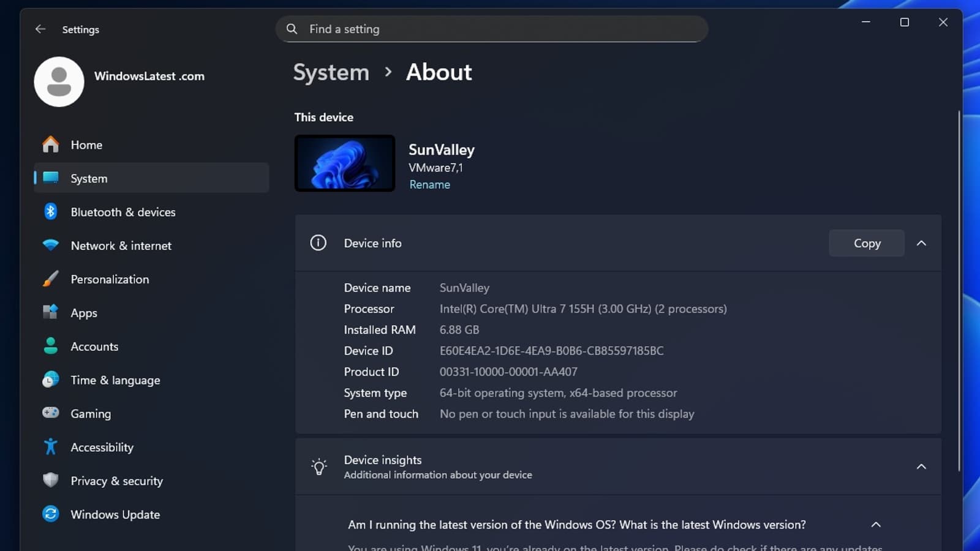Open Personalization settings
This screenshot has height=551, width=980.
point(151,279)
